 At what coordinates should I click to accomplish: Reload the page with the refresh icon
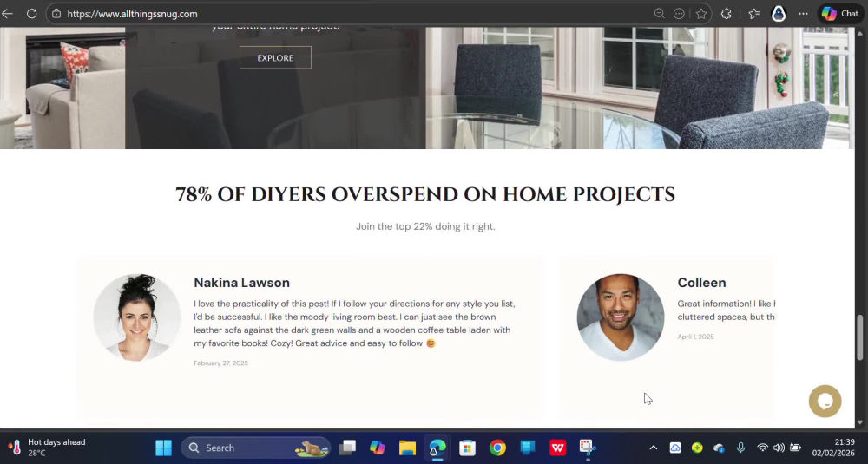tap(31, 14)
